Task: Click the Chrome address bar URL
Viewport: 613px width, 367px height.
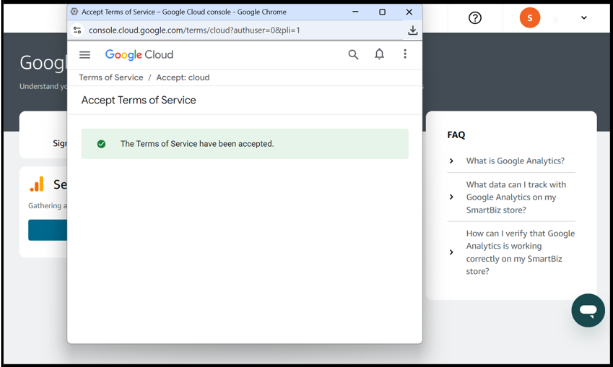Action: (194, 30)
